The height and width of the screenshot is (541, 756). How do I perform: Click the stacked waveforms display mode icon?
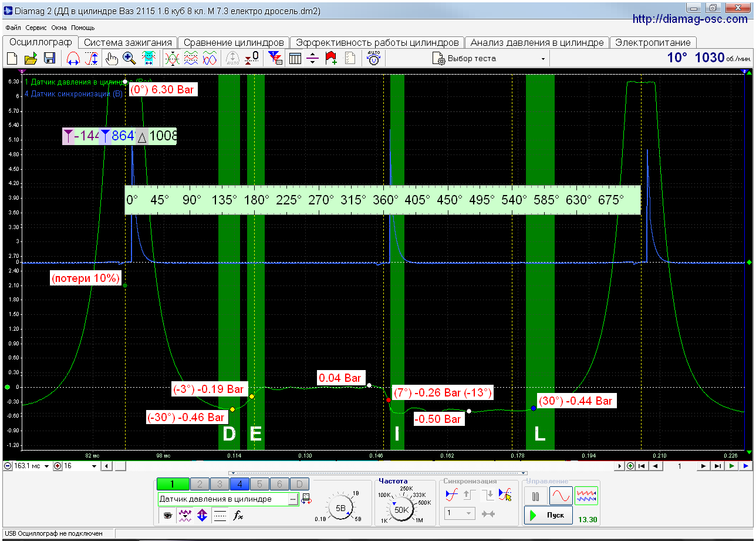point(191,58)
